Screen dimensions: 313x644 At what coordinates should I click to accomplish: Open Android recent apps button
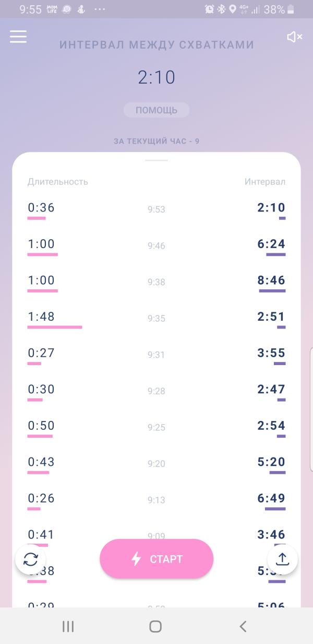click(68, 626)
